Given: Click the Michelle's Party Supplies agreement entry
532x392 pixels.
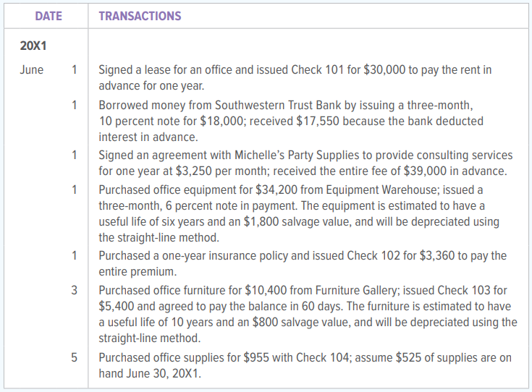Looking at the screenshot, I should point(305,163).
